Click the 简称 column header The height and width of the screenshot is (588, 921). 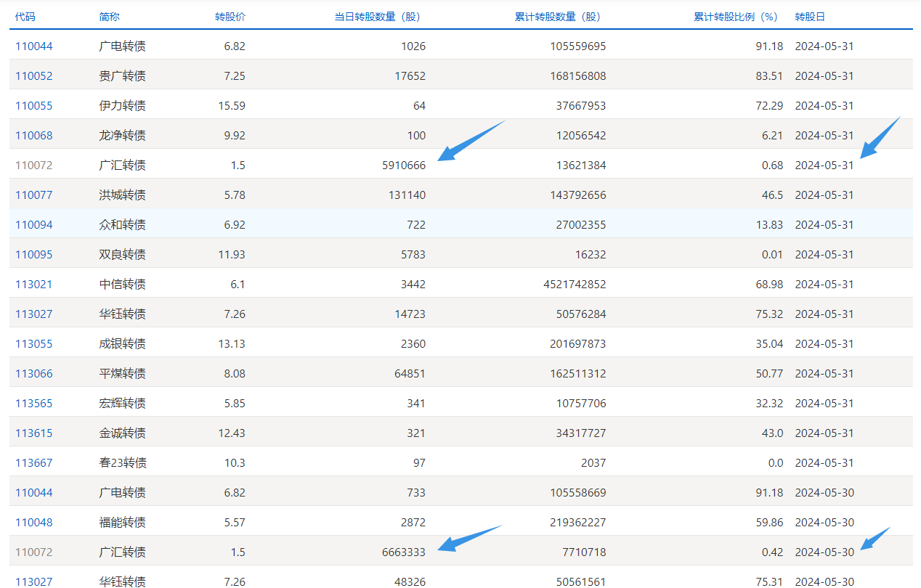coord(109,17)
